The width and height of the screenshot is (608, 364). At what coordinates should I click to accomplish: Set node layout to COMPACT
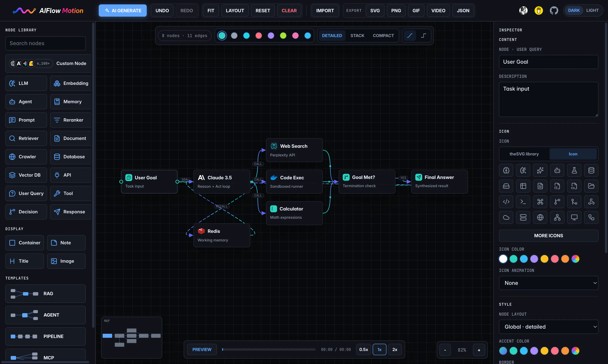click(x=383, y=36)
